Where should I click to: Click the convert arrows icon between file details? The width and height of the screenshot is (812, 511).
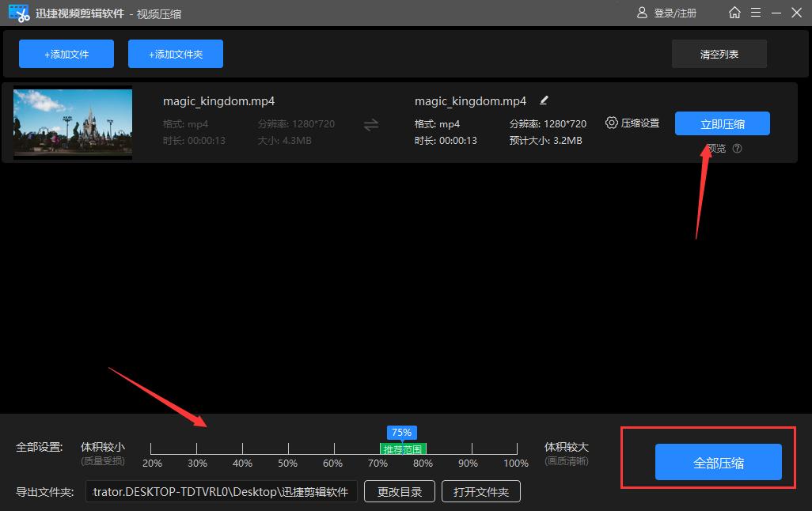coord(370,124)
